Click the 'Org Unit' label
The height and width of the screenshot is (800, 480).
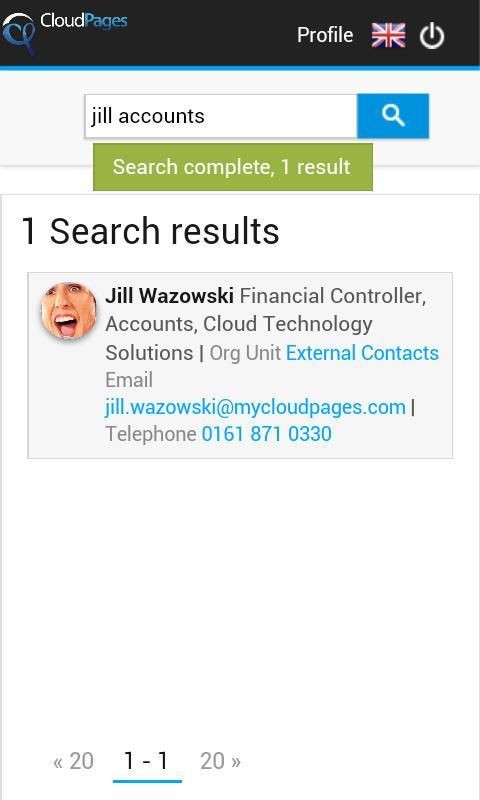[245, 353]
